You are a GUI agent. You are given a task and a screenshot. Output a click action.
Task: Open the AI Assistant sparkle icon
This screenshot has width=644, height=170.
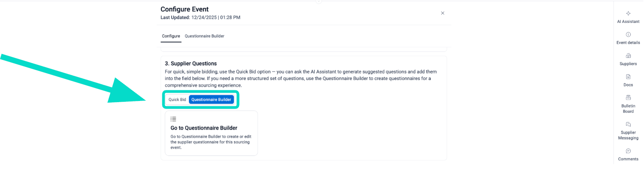pos(628,13)
